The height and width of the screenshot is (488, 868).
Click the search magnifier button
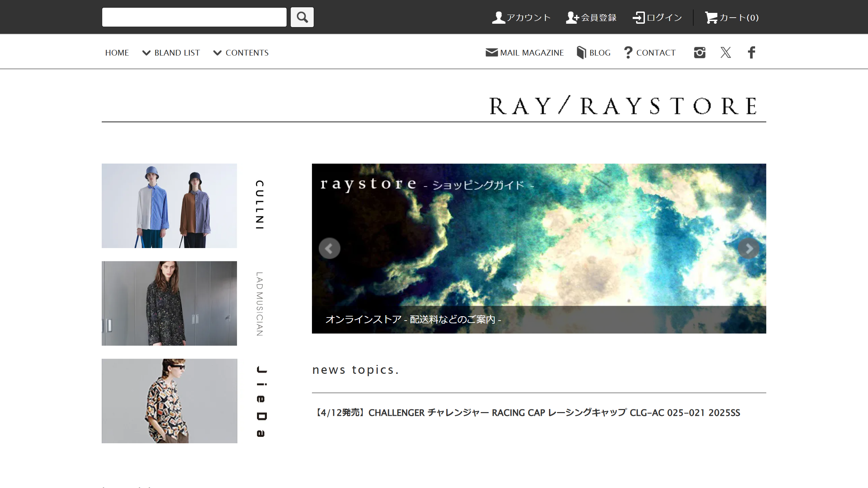point(302,17)
